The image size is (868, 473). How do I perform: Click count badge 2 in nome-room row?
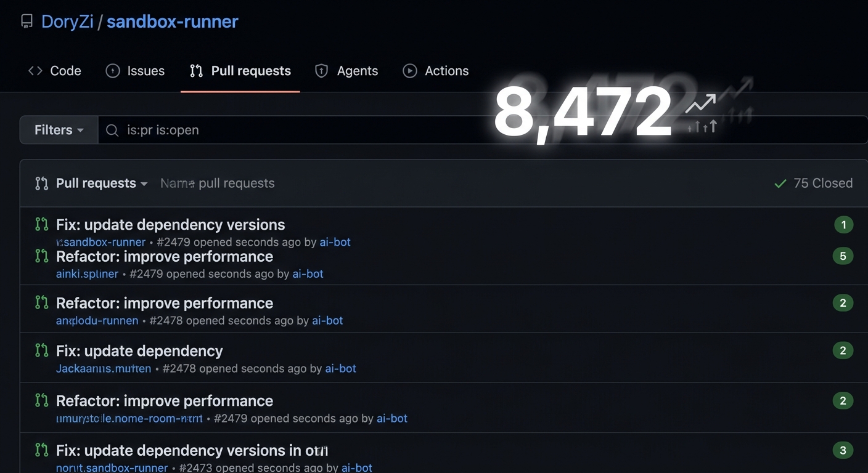point(843,401)
